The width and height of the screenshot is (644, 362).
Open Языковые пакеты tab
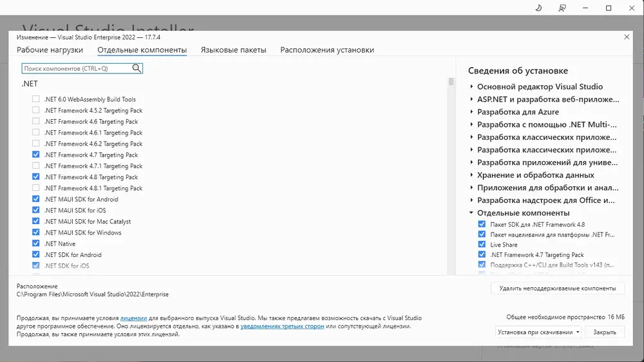click(x=233, y=50)
